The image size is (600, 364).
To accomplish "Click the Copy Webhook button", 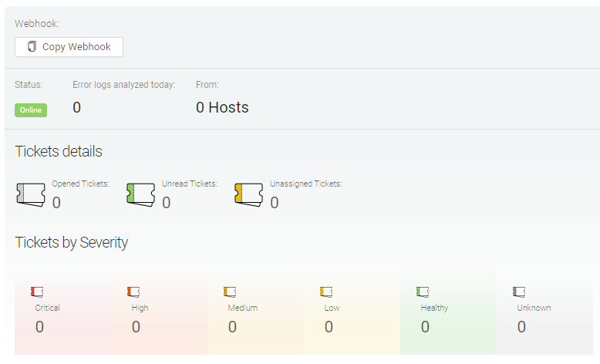I will pyautogui.click(x=69, y=47).
